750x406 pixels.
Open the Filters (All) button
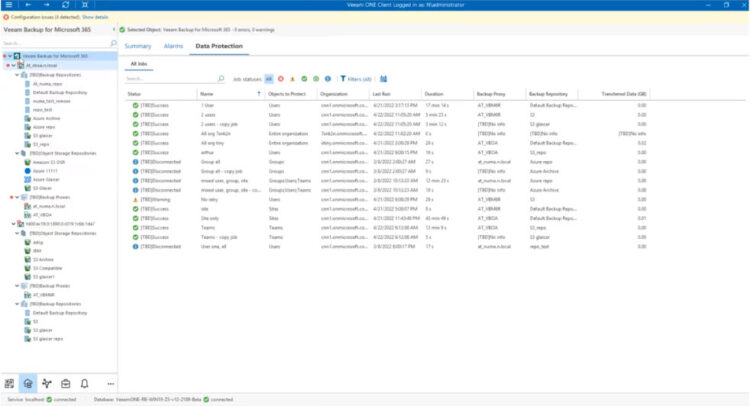point(356,79)
